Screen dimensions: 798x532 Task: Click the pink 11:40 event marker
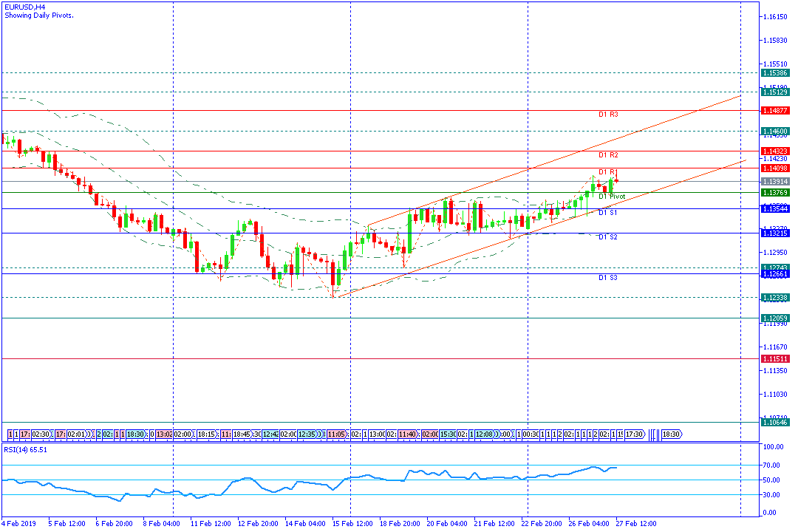tap(407, 434)
